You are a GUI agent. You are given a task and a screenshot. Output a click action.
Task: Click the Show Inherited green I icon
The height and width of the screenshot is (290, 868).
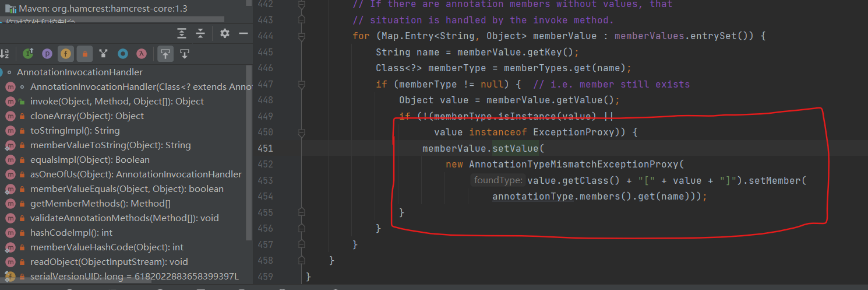[x=28, y=54]
